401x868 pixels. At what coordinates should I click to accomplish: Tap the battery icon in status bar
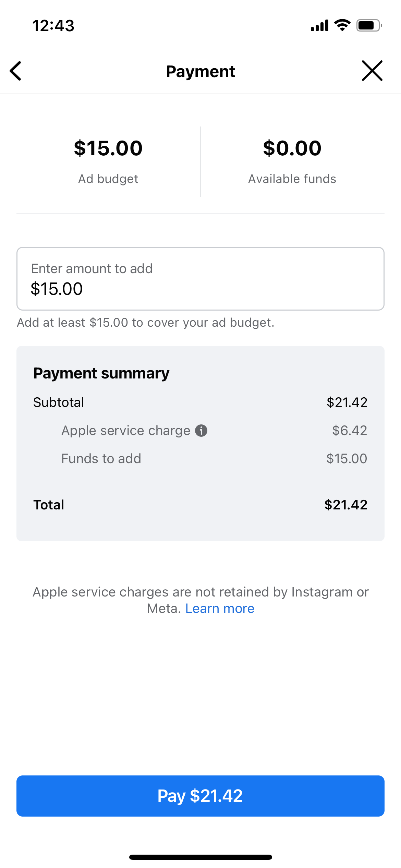point(369,25)
